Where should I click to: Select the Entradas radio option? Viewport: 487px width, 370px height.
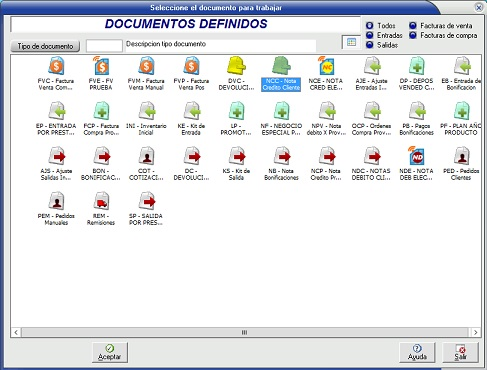pos(369,35)
